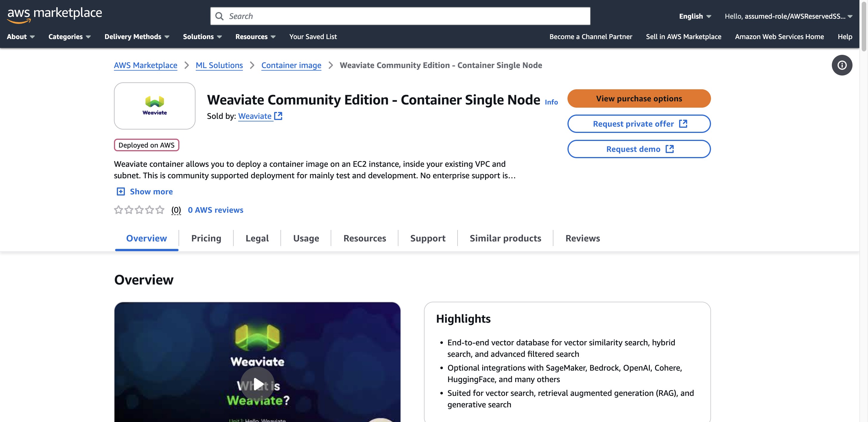
Task: Jump to the Reviews tab
Action: [583, 238]
